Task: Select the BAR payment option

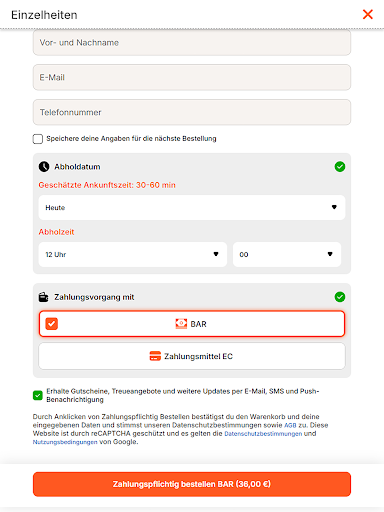Action: point(192,324)
